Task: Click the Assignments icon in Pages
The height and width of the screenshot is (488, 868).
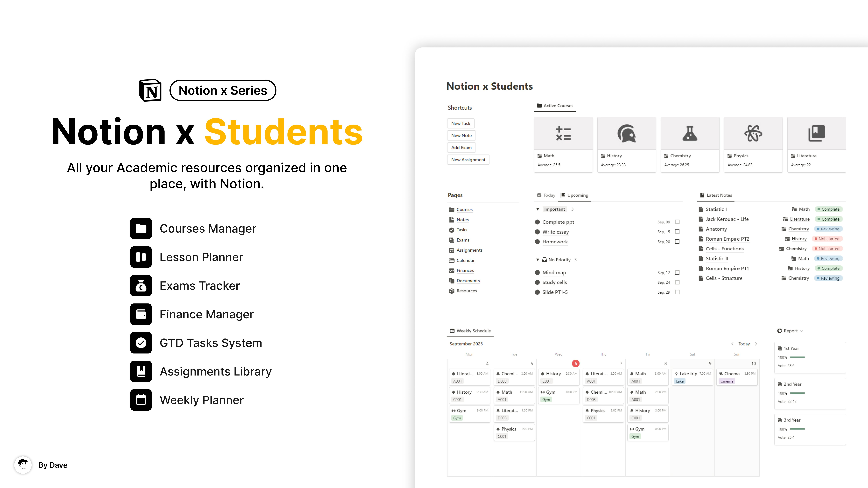Action: 452,250
